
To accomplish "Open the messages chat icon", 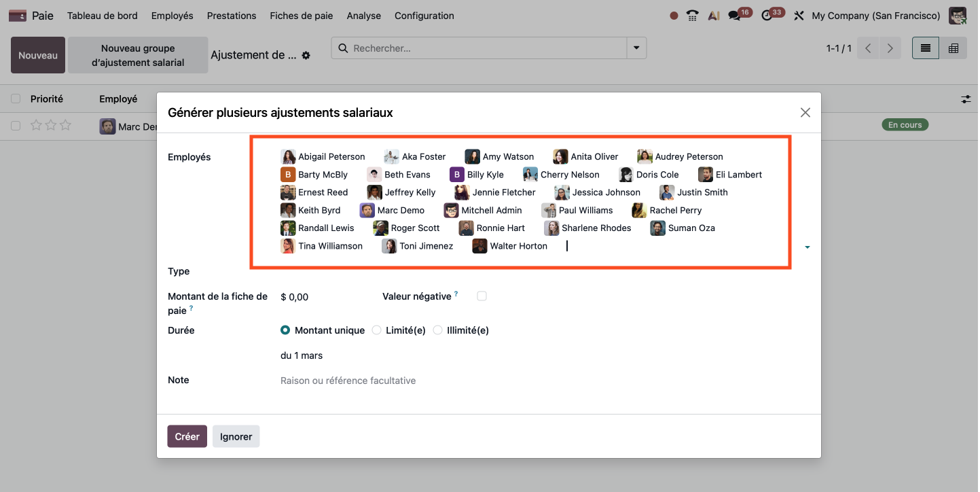I will coord(735,16).
